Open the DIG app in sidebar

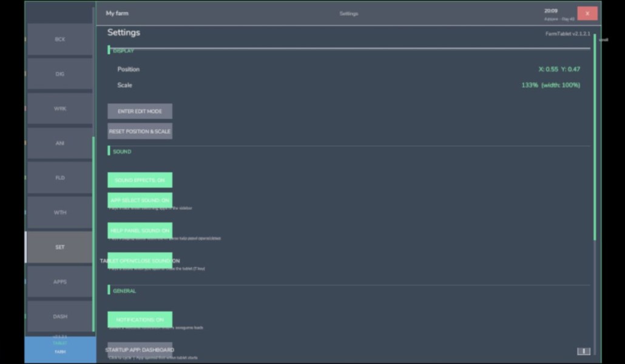(x=60, y=74)
